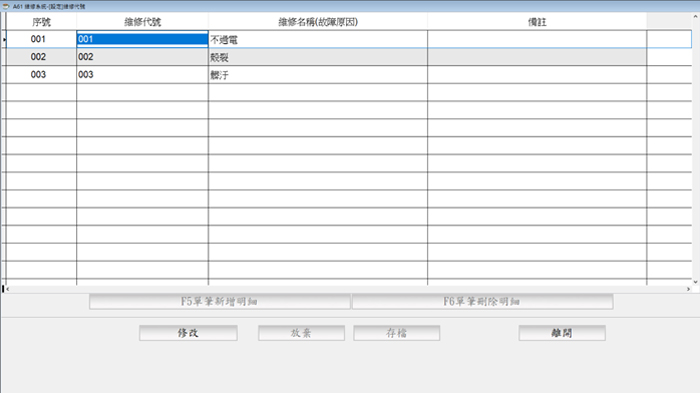This screenshot has width=700, height=393.
Task: Select the 003 repair code cell
Action: coord(142,75)
